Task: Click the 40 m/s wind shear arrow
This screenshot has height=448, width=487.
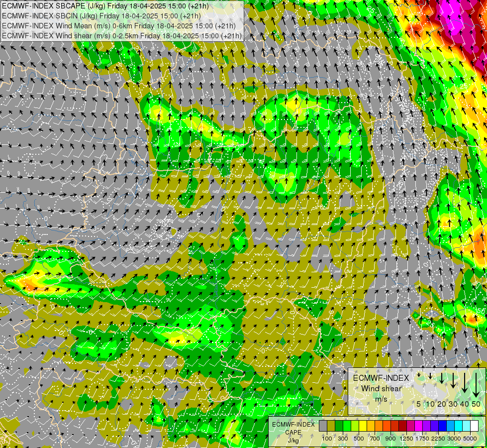Action: [x=465, y=383]
